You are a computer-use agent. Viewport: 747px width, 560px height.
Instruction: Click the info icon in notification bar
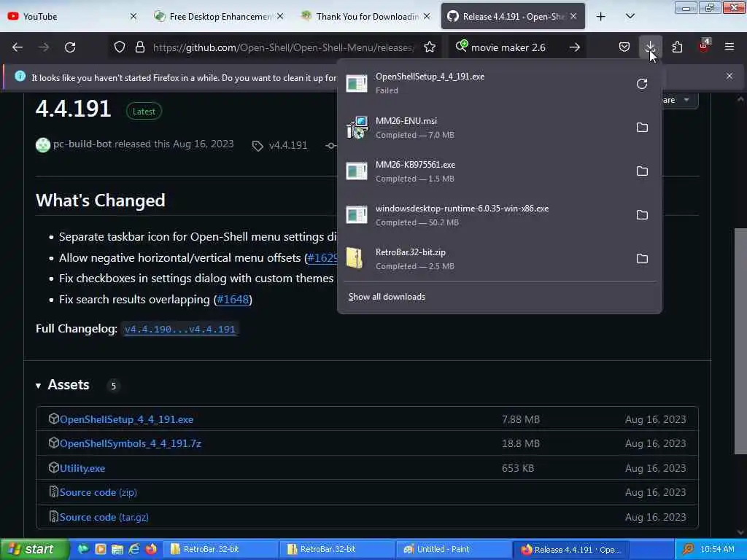[20, 76]
